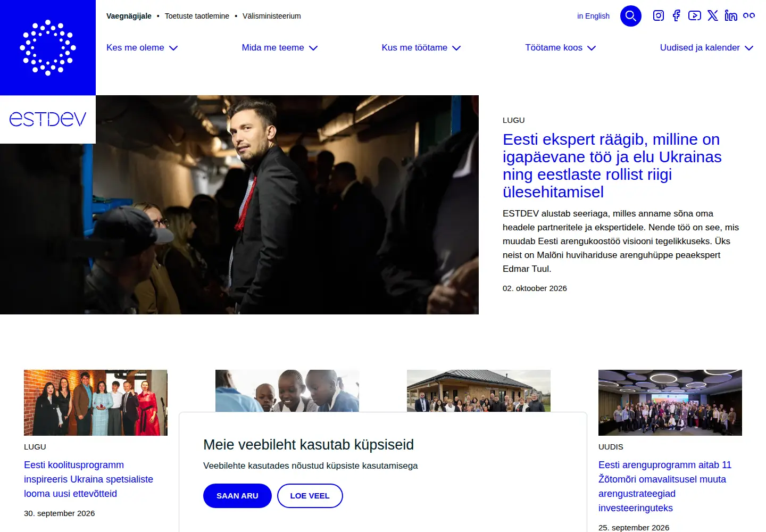Expand the "Mida me teeme" menu
This screenshot has height=532, width=766.
pyautogui.click(x=280, y=48)
